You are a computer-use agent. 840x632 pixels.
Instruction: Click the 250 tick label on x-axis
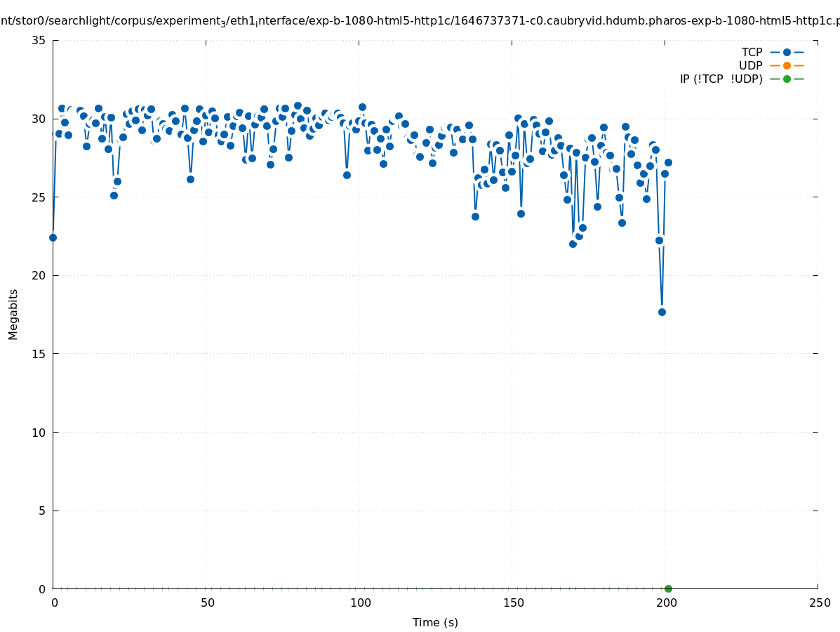pos(819,603)
